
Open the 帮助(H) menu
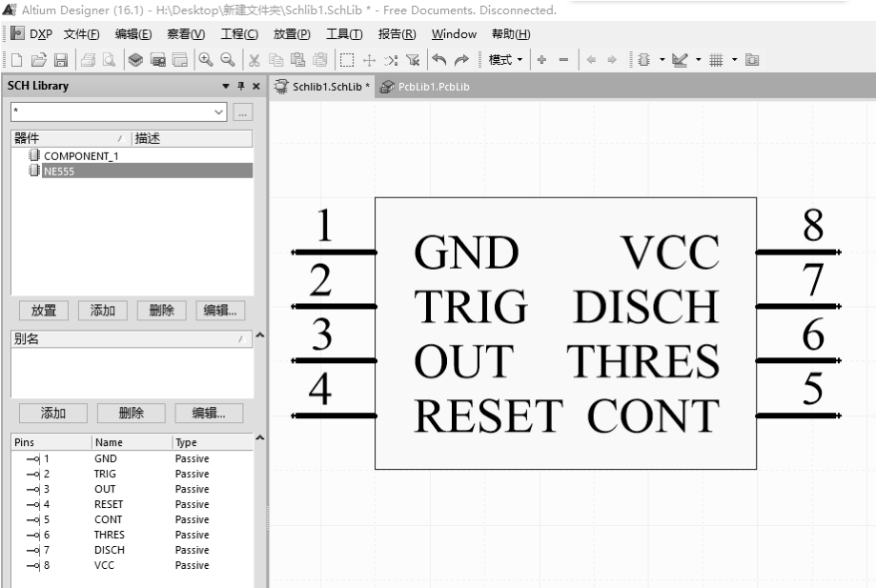[511, 34]
